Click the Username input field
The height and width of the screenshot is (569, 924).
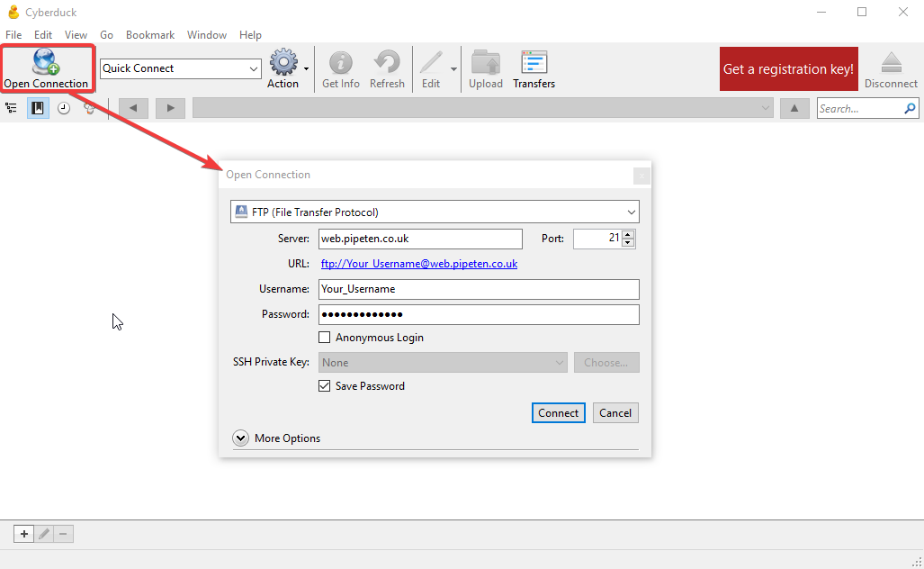point(479,289)
